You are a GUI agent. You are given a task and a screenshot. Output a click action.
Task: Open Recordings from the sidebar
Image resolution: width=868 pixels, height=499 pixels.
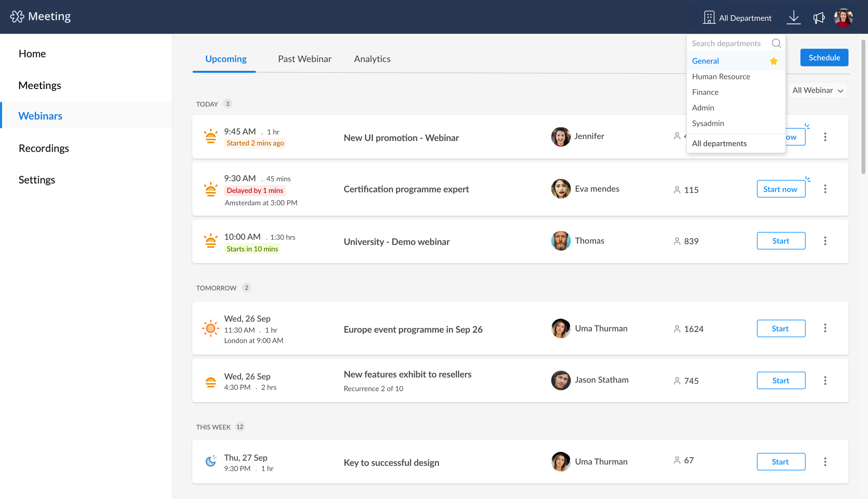tap(44, 148)
